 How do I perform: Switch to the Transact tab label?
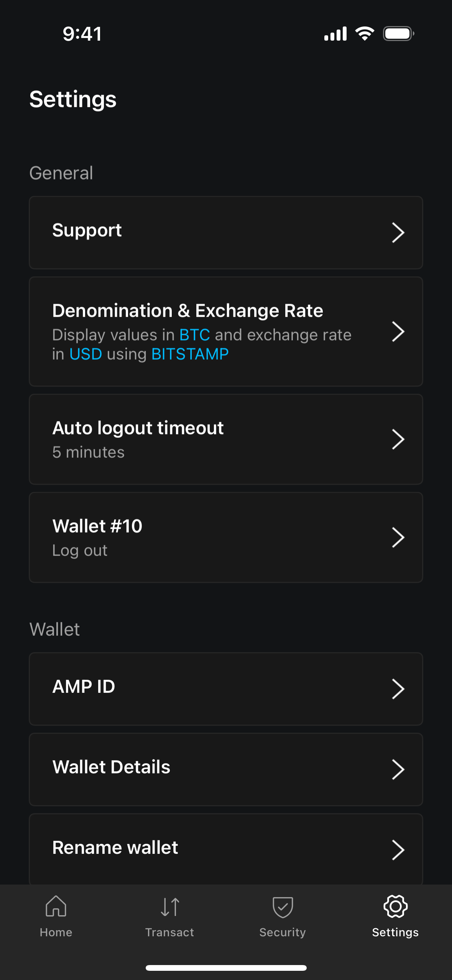pos(170,932)
